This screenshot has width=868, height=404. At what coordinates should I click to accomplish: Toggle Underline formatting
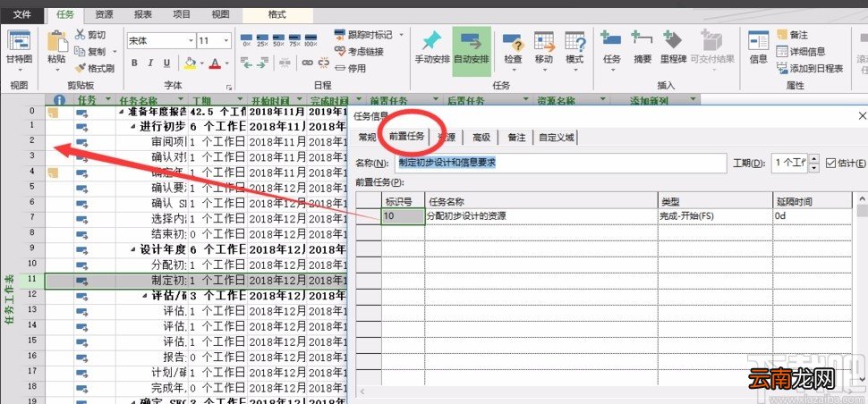tap(166, 63)
